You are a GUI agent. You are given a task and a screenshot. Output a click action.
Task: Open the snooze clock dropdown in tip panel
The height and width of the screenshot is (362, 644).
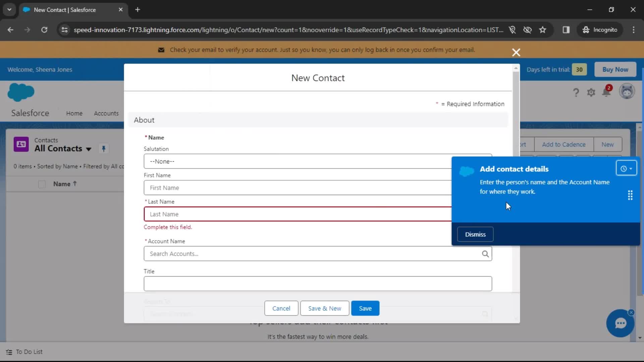(x=626, y=169)
